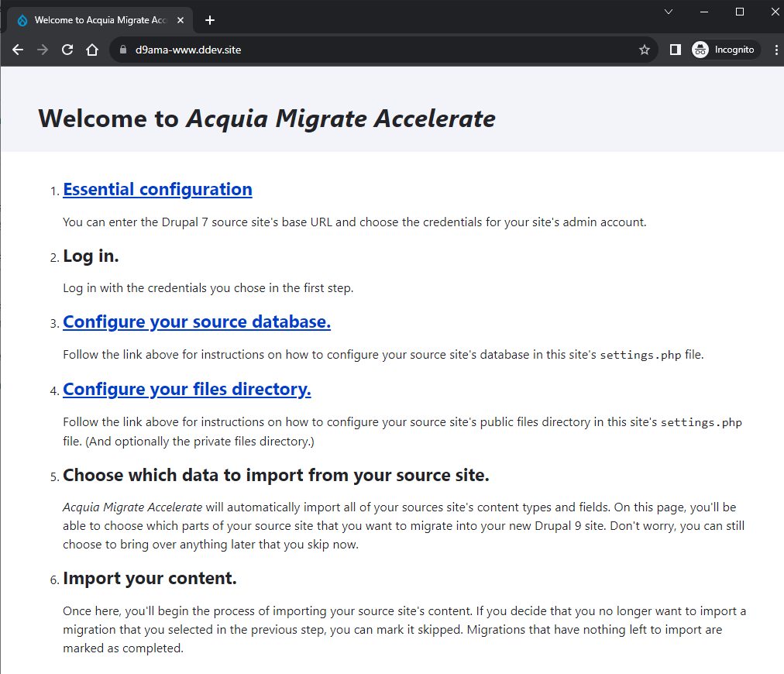The height and width of the screenshot is (674, 784).
Task: Minimize the browser window
Action: click(x=703, y=12)
